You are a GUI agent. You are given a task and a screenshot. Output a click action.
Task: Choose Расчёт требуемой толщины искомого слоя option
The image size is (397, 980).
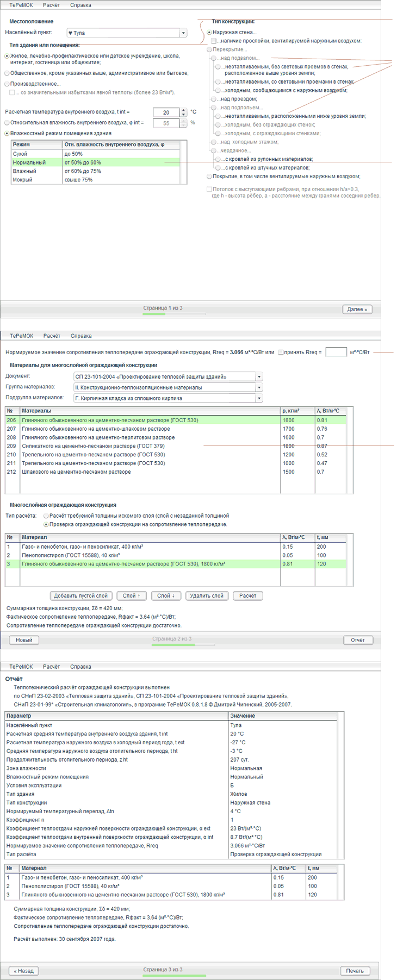(46, 516)
